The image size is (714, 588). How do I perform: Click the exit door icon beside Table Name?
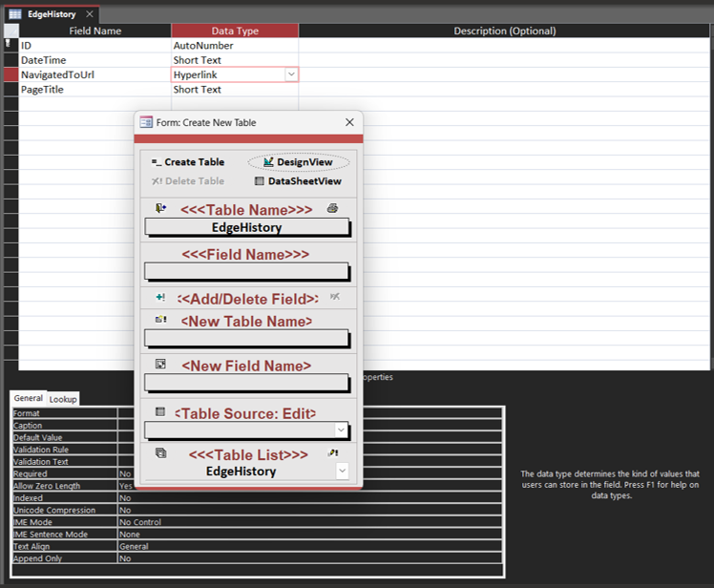pos(160,209)
